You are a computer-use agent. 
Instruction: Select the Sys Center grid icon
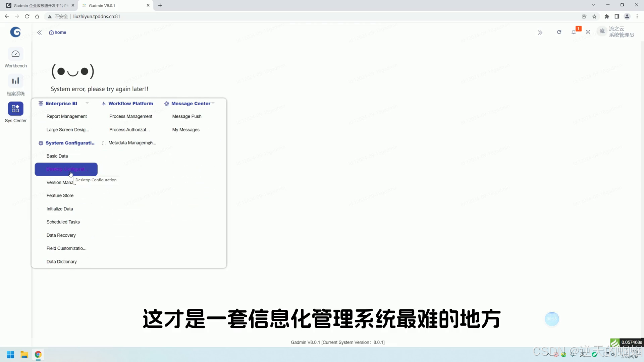tap(15, 109)
